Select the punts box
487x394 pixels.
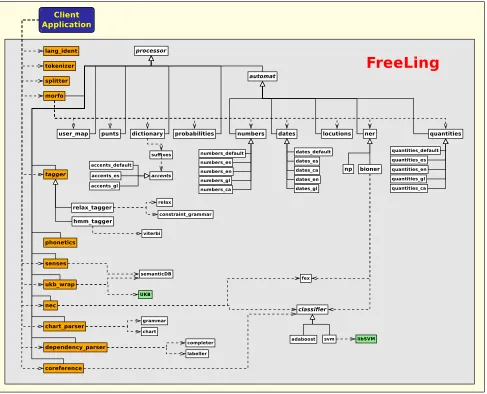click(110, 134)
